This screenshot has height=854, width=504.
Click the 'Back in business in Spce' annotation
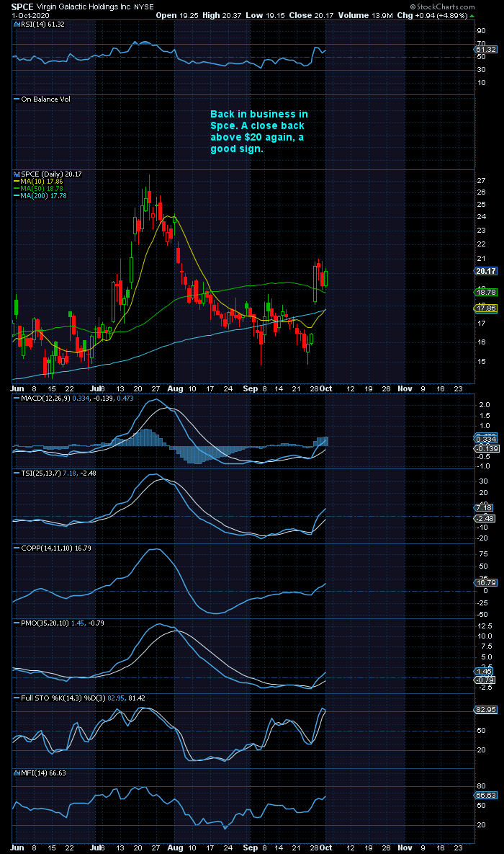pyautogui.click(x=259, y=131)
